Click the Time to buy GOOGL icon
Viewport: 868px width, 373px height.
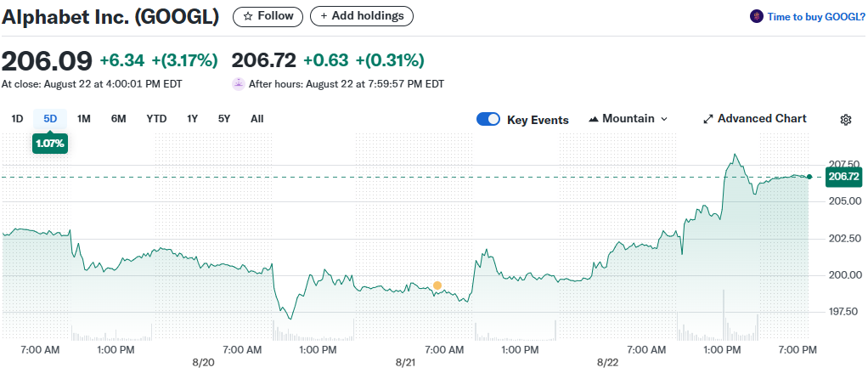756,17
